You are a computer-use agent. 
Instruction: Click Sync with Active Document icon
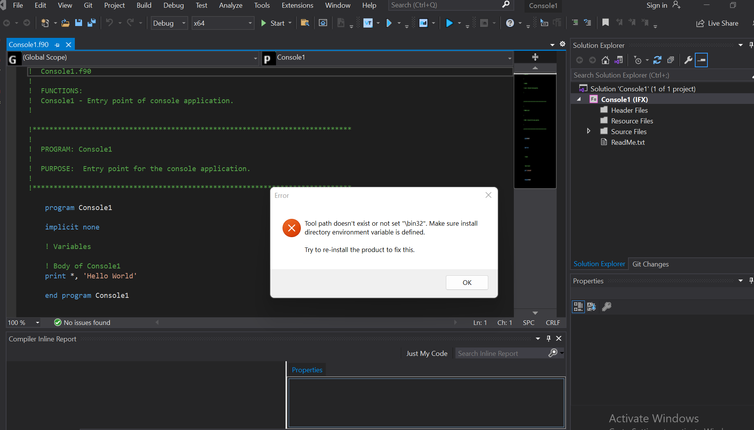pos(657,60)
